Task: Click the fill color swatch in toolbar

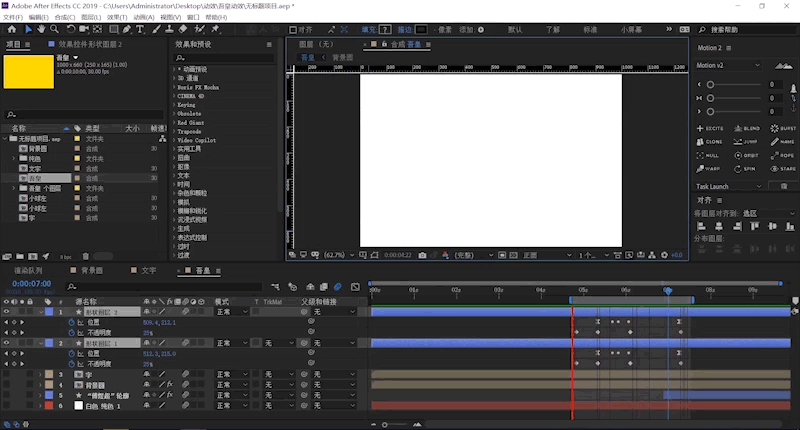Action: 385,30
